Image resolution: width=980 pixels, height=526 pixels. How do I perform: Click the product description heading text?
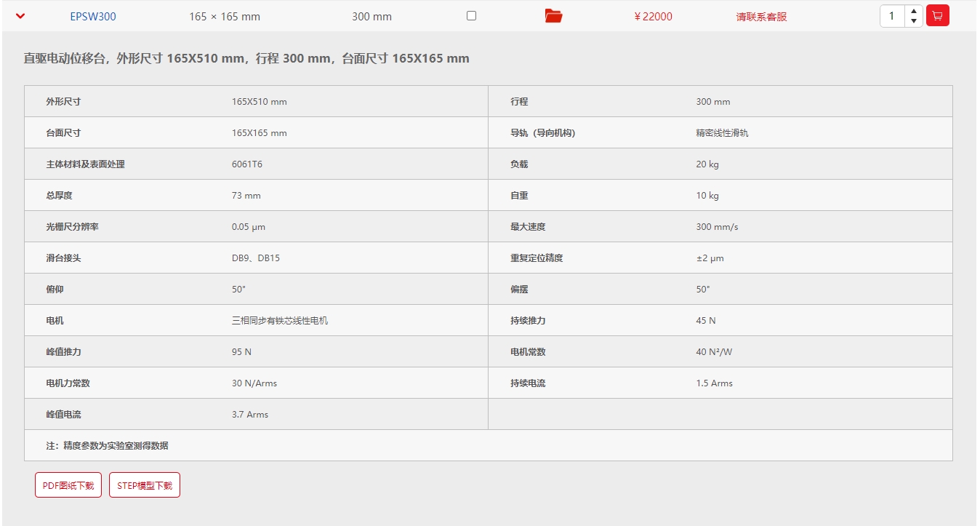click(246, 58)
